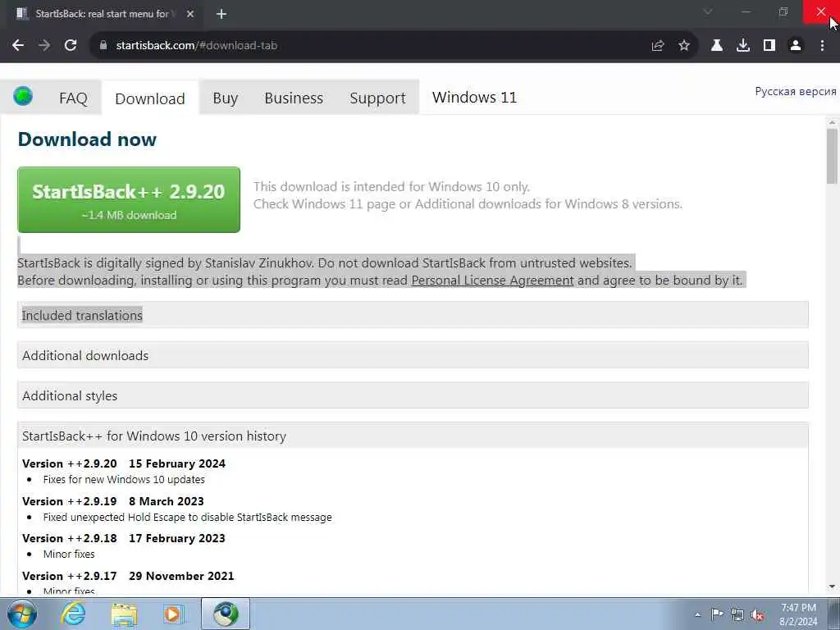
Task: Select the Download tab
Action: (150, 98)
